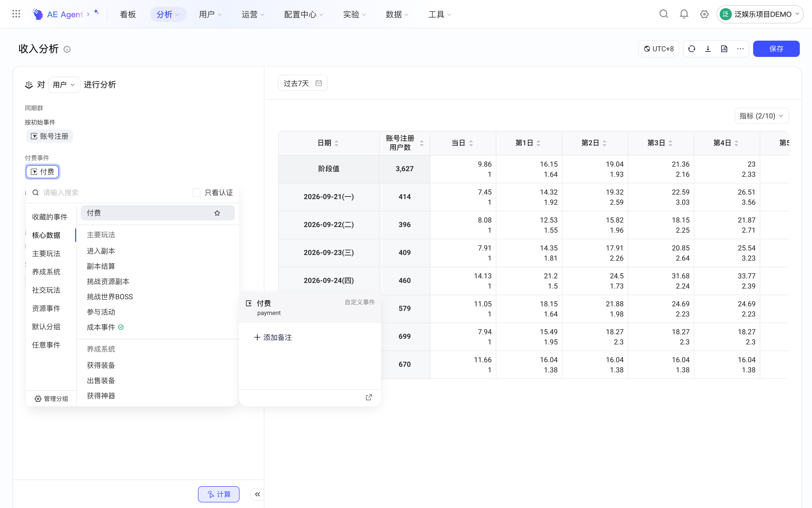Click the 计算 button

coord(219,494)
